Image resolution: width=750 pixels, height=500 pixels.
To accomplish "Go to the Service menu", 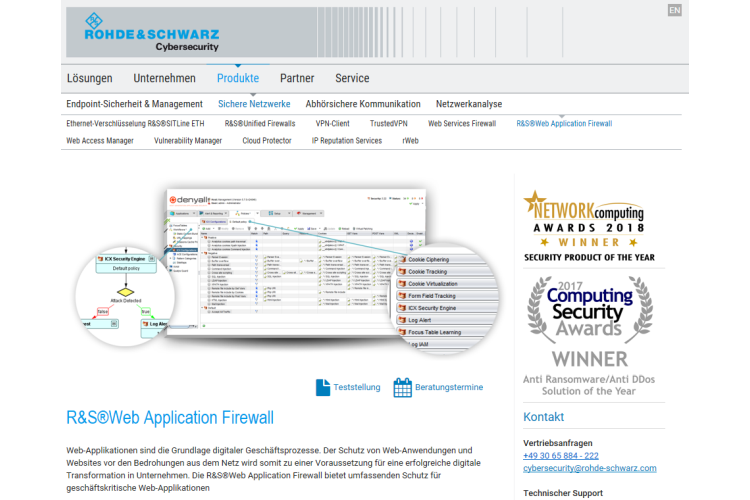I will (x=352, y=78).
